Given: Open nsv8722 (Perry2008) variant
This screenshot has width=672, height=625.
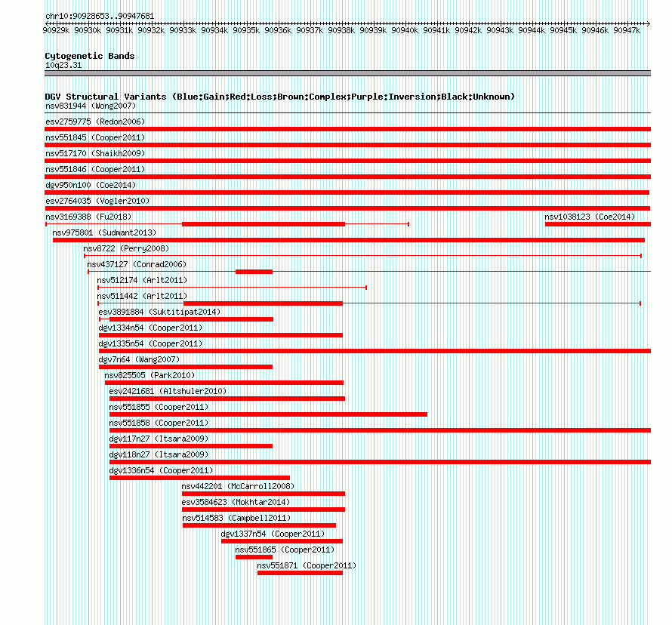Looking at the screenshot, I should click(126, 248).
